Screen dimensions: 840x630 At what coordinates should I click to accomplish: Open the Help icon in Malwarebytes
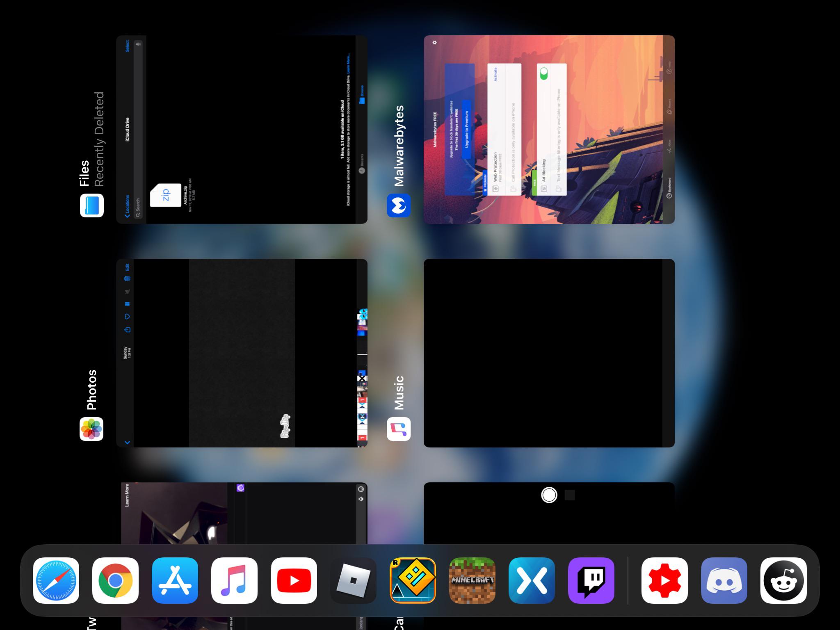pyautogui.click(x=669, y=71)
